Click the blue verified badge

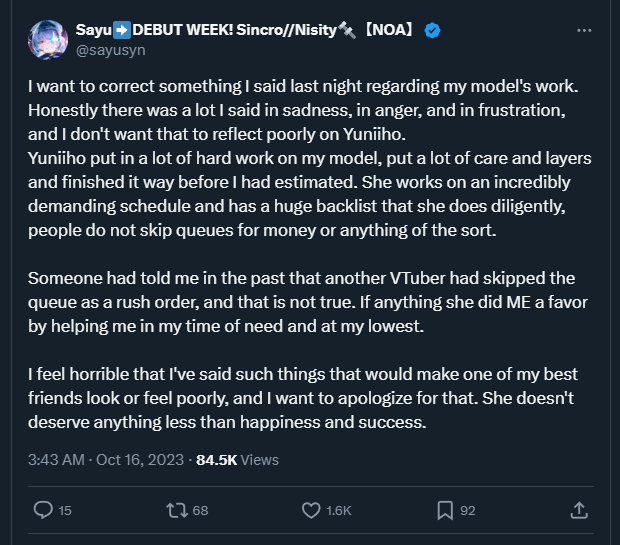click(432, 31)
